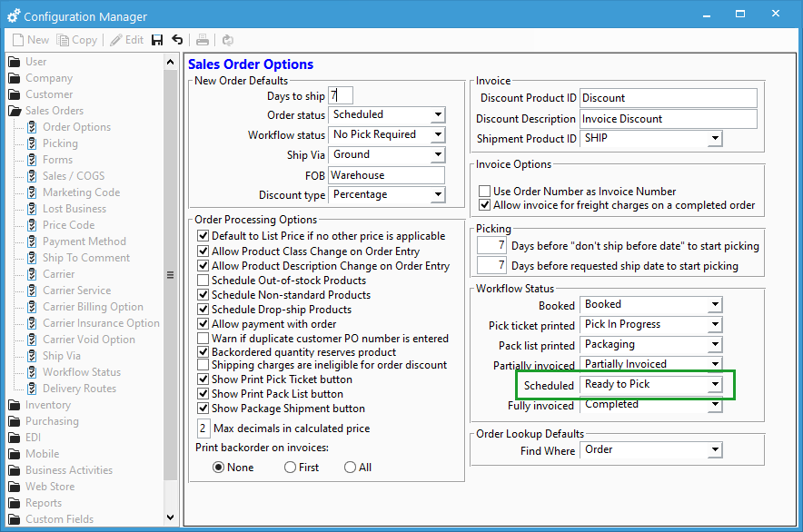Click the New document toolbar button
The image size is (803, 532).
31,40
